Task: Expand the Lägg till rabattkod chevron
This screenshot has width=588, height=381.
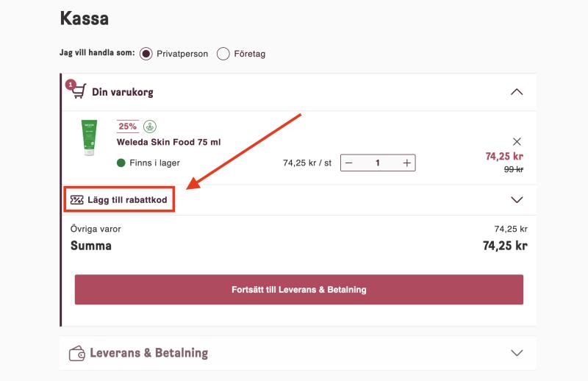Action: [x=517, y=200]
